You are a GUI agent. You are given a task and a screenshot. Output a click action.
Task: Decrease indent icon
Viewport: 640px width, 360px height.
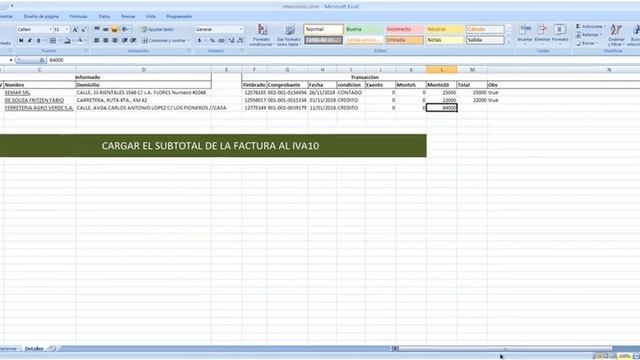click(124, 40)
